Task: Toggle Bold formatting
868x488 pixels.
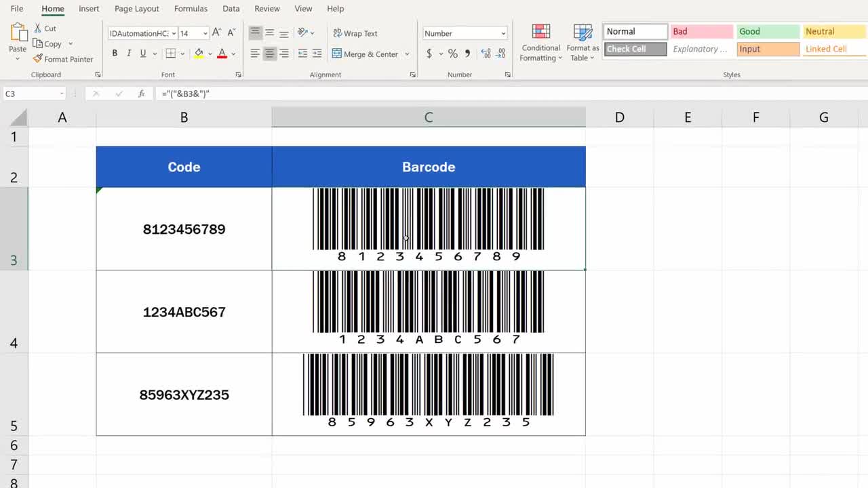Action: pos(115,54)
